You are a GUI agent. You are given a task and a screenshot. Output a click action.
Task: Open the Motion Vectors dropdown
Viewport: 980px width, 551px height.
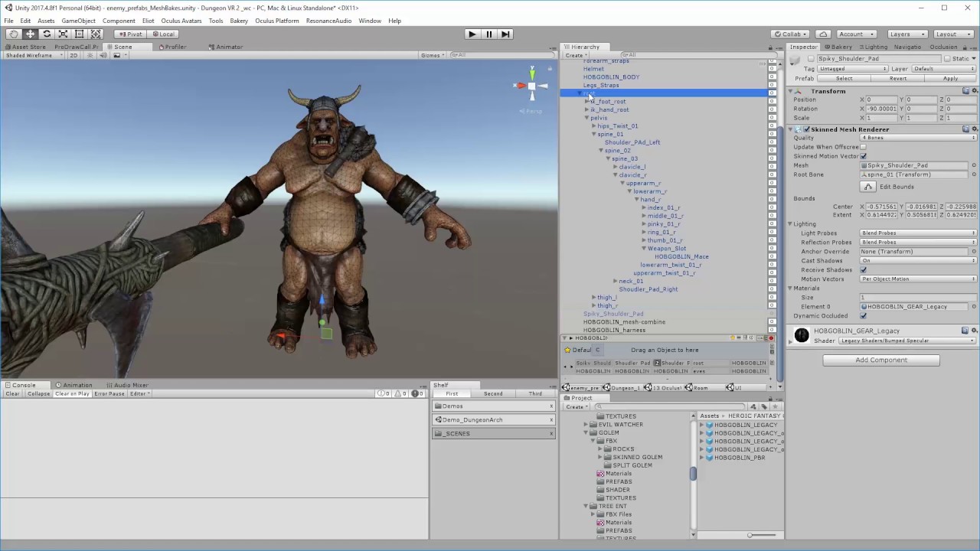tap(919, 279)
